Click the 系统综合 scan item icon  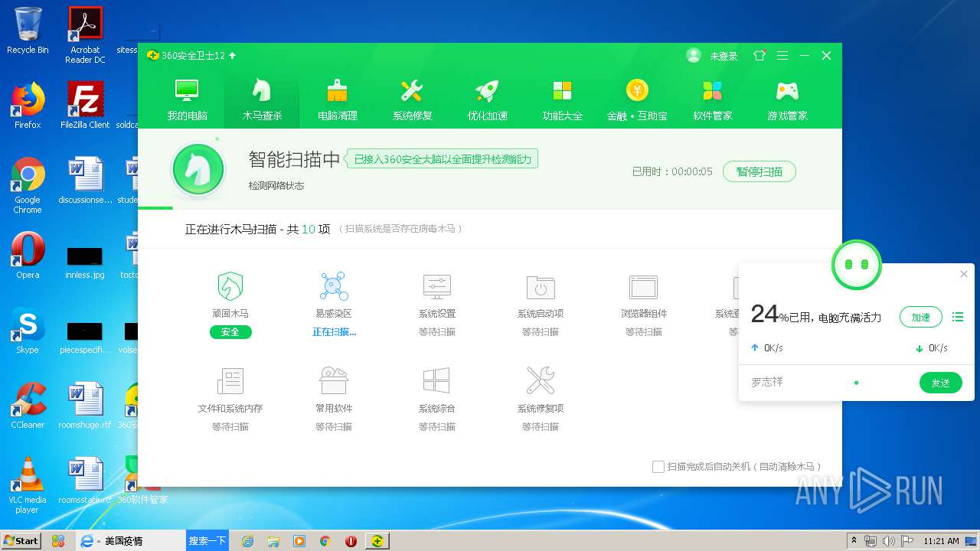(x=437, y=381)
